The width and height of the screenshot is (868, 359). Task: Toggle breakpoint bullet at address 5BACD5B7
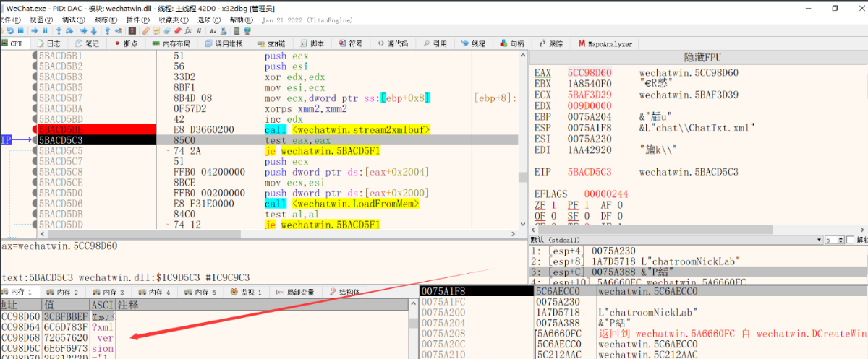(x=34, y=97)
